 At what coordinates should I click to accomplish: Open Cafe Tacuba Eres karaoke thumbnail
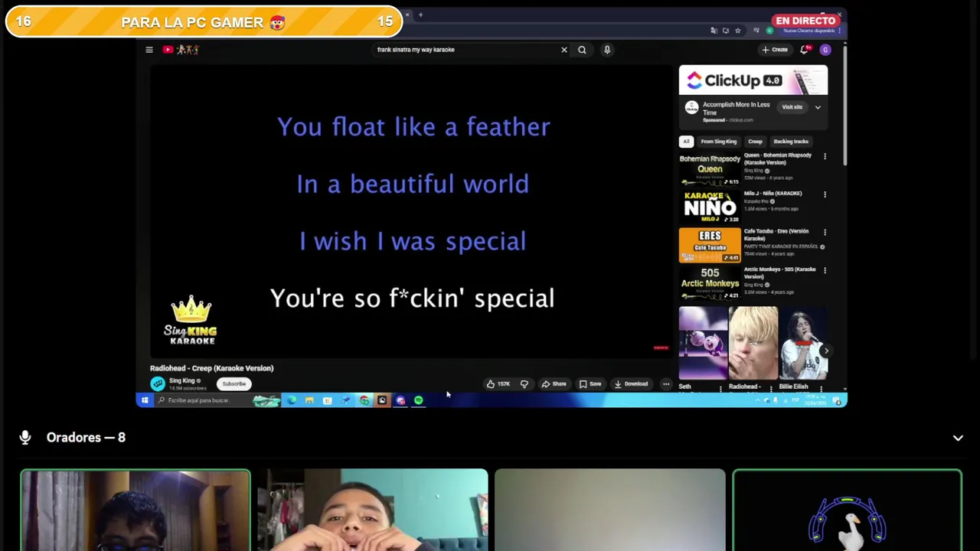tap(710, 245)
